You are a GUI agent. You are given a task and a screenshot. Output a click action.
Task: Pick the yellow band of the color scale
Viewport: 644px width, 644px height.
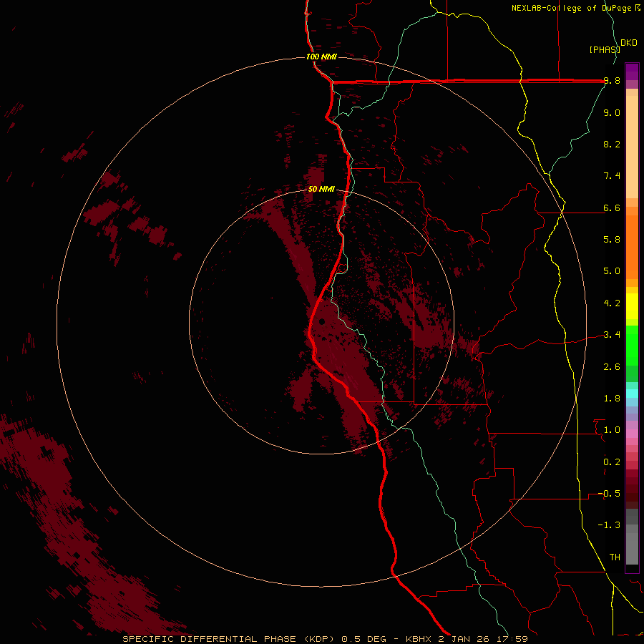click(632, 306)
